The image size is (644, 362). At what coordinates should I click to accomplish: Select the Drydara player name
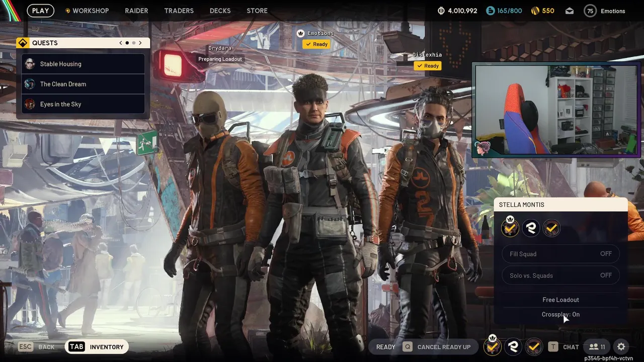tap(220, 48)
